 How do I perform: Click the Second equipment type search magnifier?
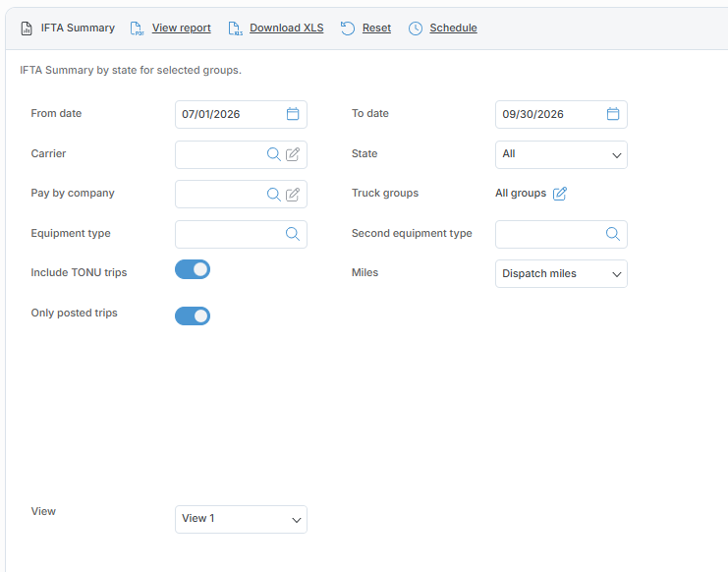(613, 234)
